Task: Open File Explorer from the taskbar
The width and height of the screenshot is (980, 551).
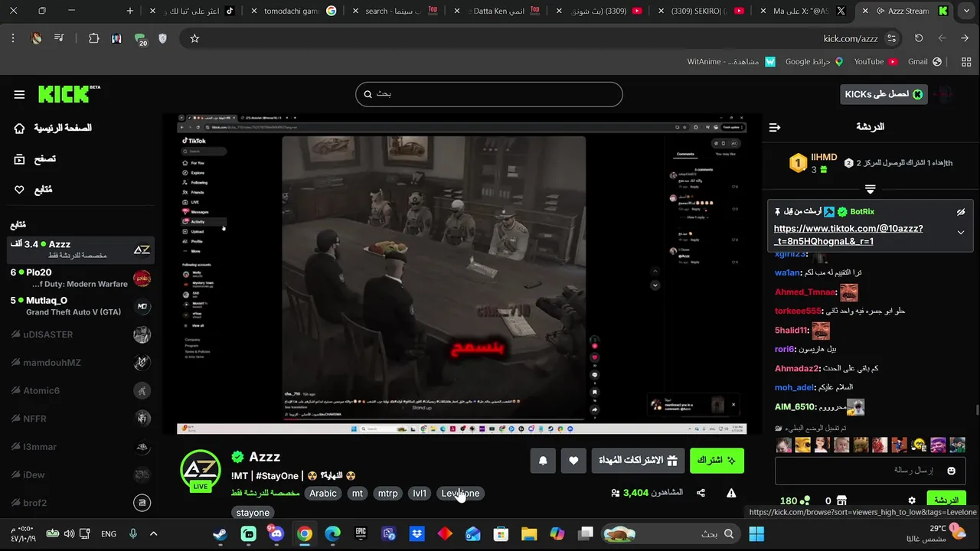Action: click(529, 533)
